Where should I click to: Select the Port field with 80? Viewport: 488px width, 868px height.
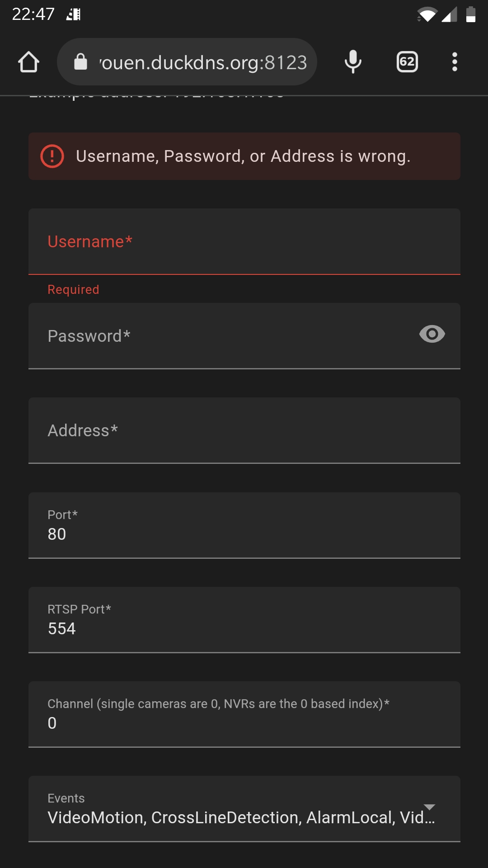(244, 525)
